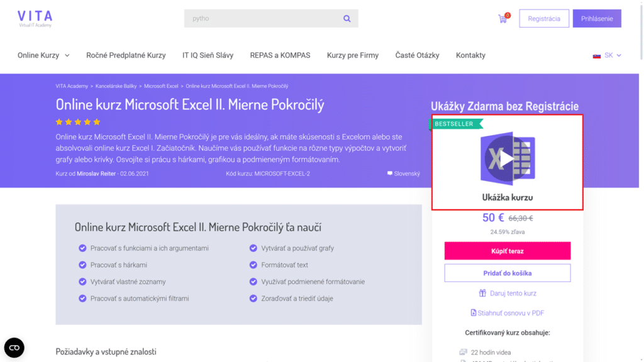Click the 'Kúpiť teraz' button
The width and height of the screenshot is (644, 362).
pos(507,250)
